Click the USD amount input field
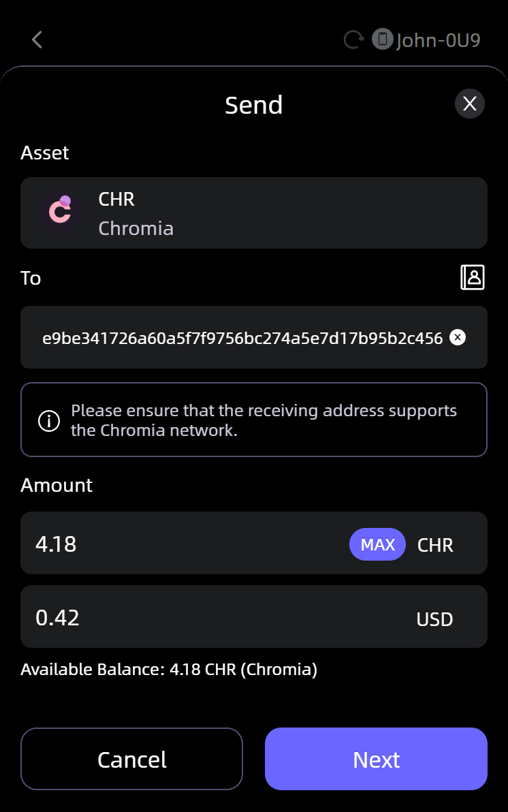 click(x=204, y=617)
